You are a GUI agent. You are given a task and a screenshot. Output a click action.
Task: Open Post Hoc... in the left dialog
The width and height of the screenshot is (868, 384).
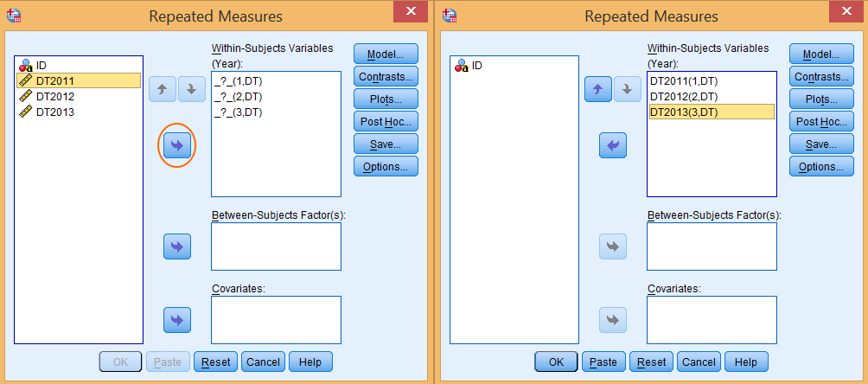click(386, 121)
